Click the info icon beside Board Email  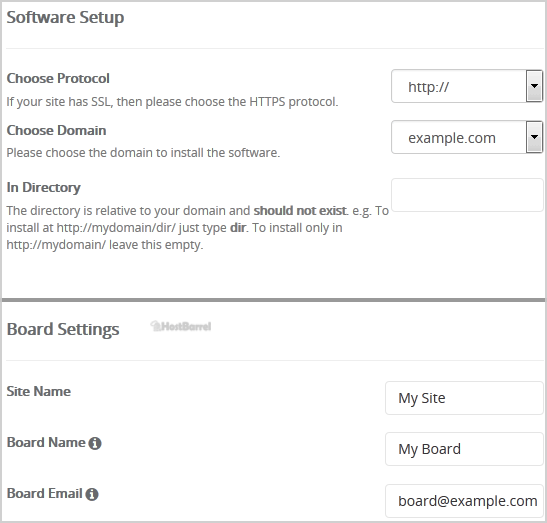click(92, 494)
